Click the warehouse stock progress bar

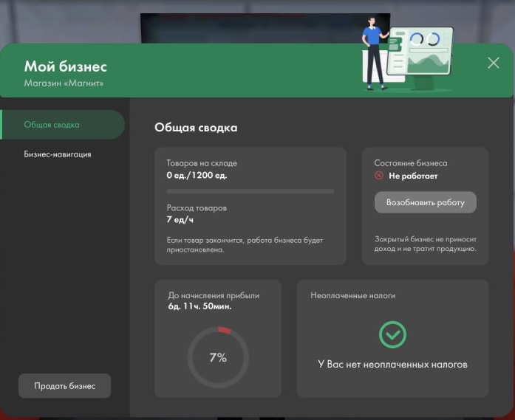click(250, 191)
